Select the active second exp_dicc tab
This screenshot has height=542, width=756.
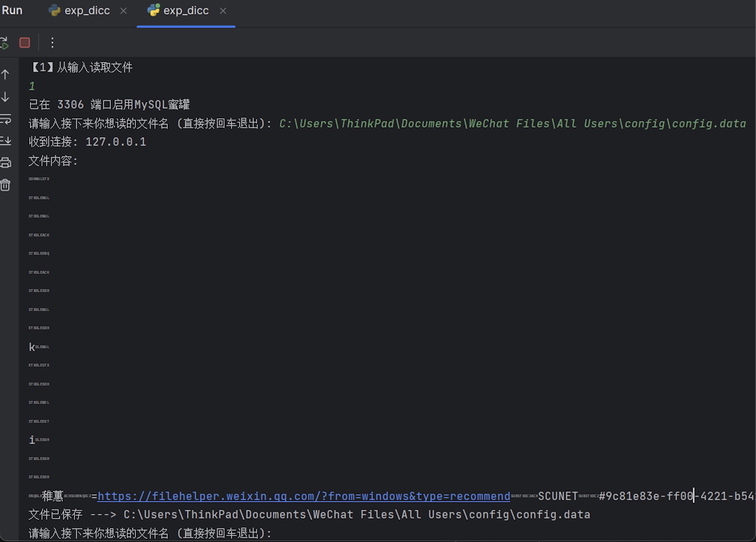pos(185,11)
